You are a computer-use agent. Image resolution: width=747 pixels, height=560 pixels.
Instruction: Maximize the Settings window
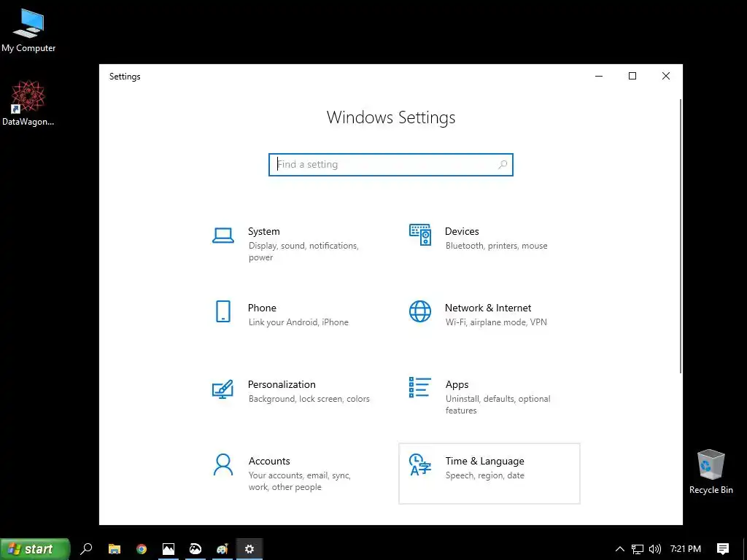click(632, 76)
